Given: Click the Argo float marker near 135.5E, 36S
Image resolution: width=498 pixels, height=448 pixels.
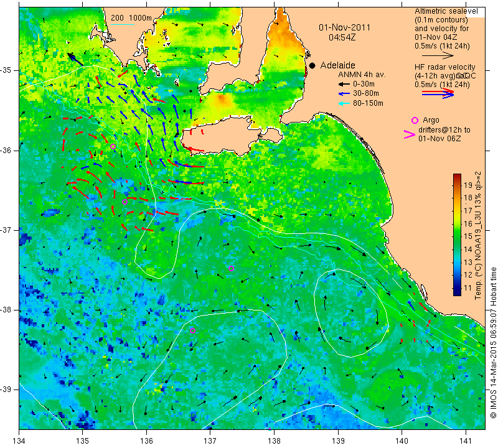Looking at the screenshot, I should point(113,146).
